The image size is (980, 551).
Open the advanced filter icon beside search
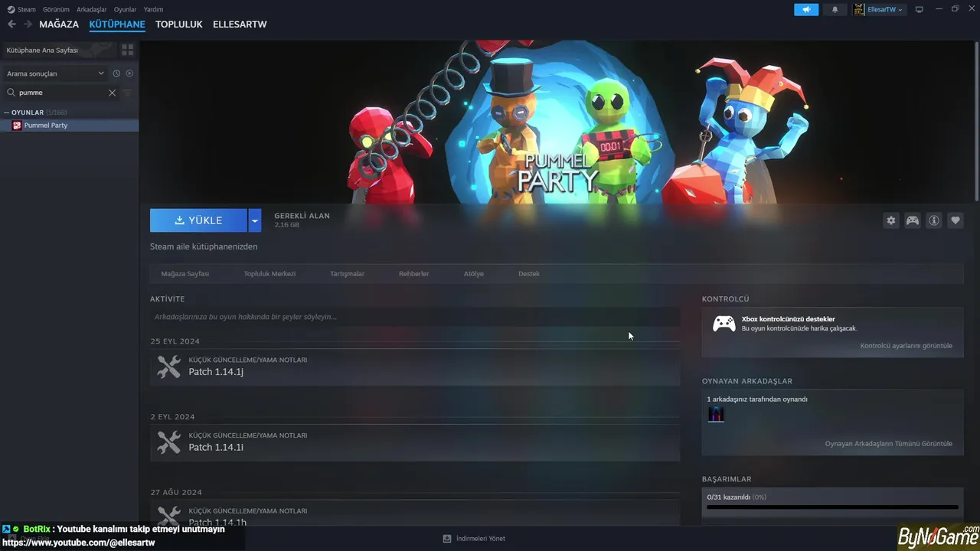pos(128,93)
